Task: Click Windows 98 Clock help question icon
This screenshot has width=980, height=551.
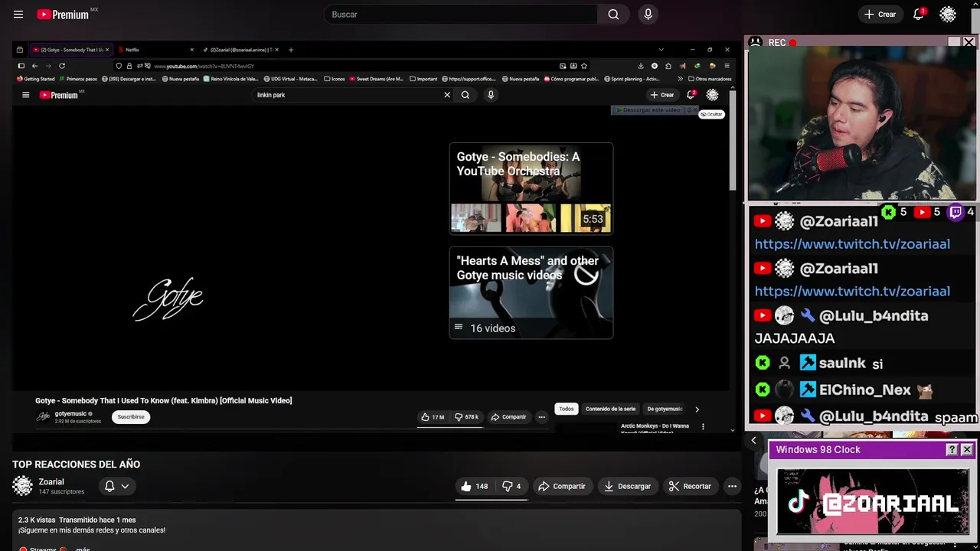Action: point(952,450)
